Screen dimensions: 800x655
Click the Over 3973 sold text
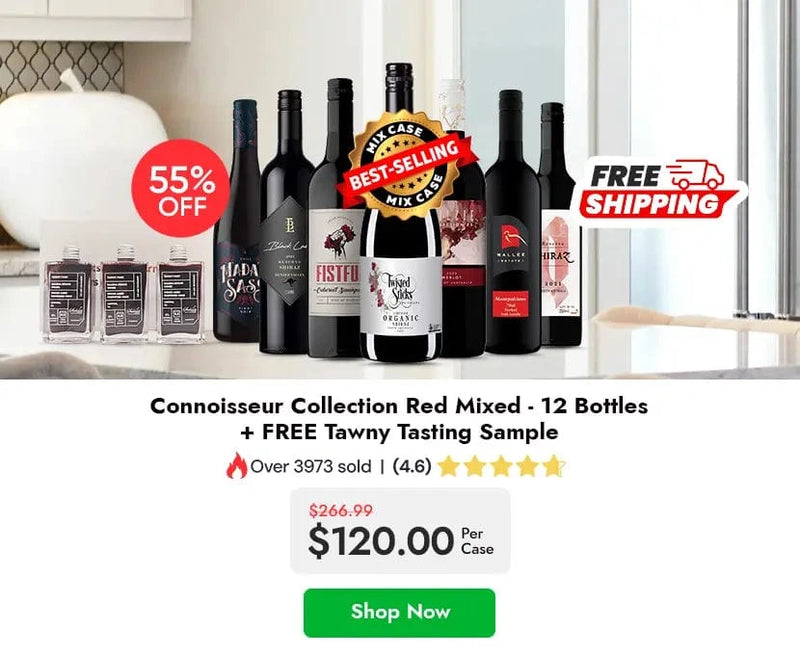click(x=310, y=466)
